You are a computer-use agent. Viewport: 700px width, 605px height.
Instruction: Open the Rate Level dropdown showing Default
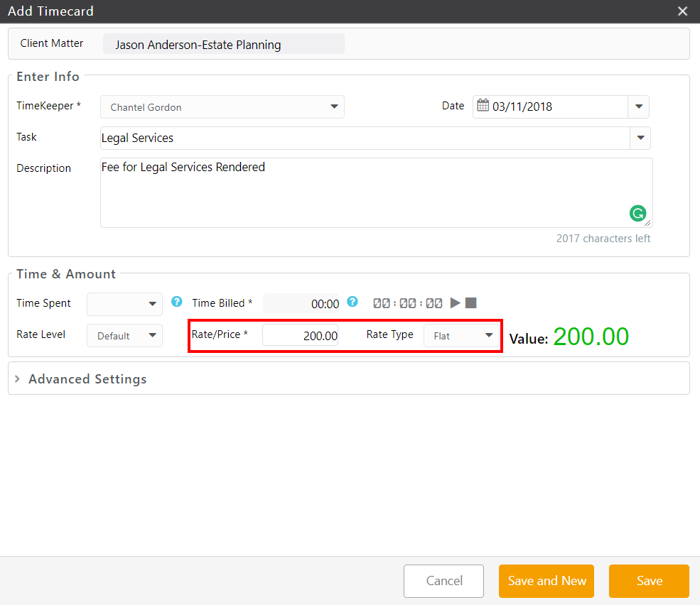click(124, 335)
